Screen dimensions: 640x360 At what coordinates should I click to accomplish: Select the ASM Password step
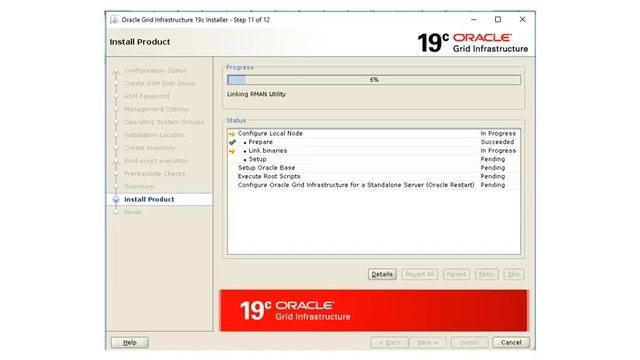[147, 96]
